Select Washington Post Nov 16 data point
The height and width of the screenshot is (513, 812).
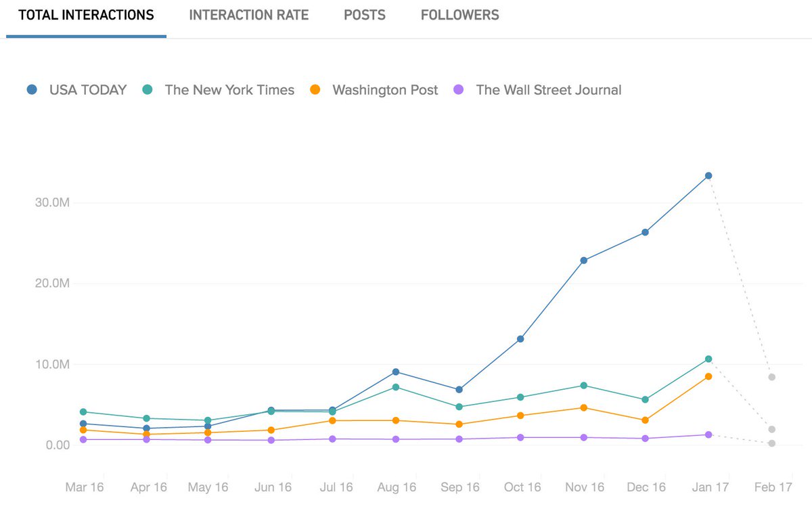(x=583, y=407)
